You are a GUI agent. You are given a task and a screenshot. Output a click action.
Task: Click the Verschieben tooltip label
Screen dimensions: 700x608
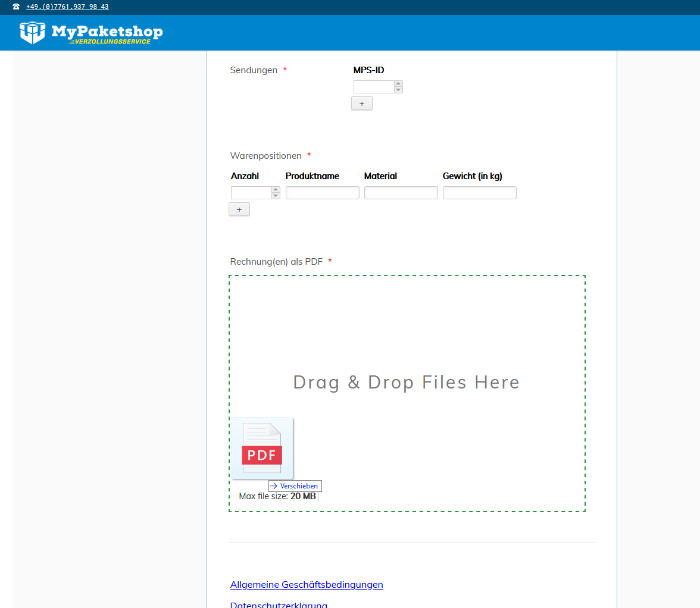pyautogui.click(x=295, y=485)
